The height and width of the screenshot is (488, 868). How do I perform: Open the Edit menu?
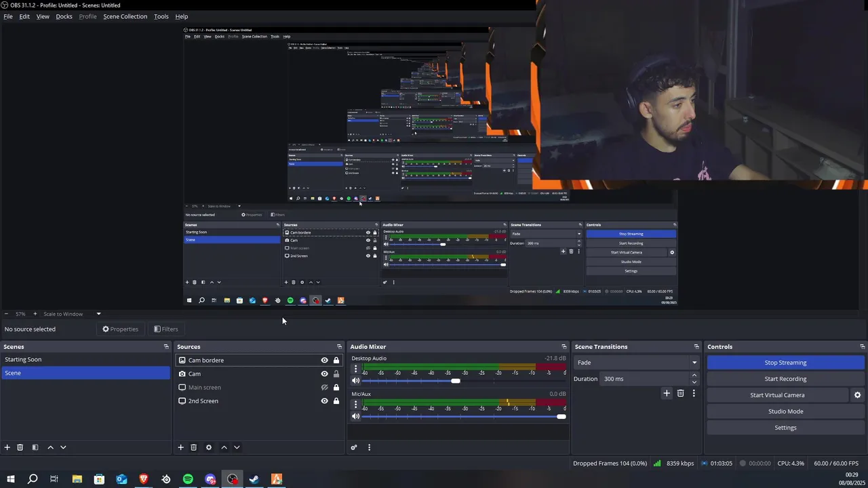click(x=24, y=16)
